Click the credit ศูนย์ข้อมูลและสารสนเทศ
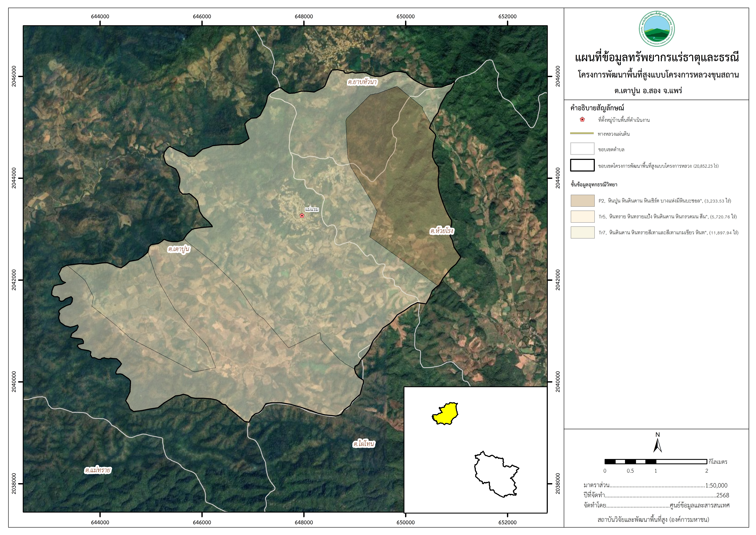Screen dimensions: 756x535 [700, 505]
